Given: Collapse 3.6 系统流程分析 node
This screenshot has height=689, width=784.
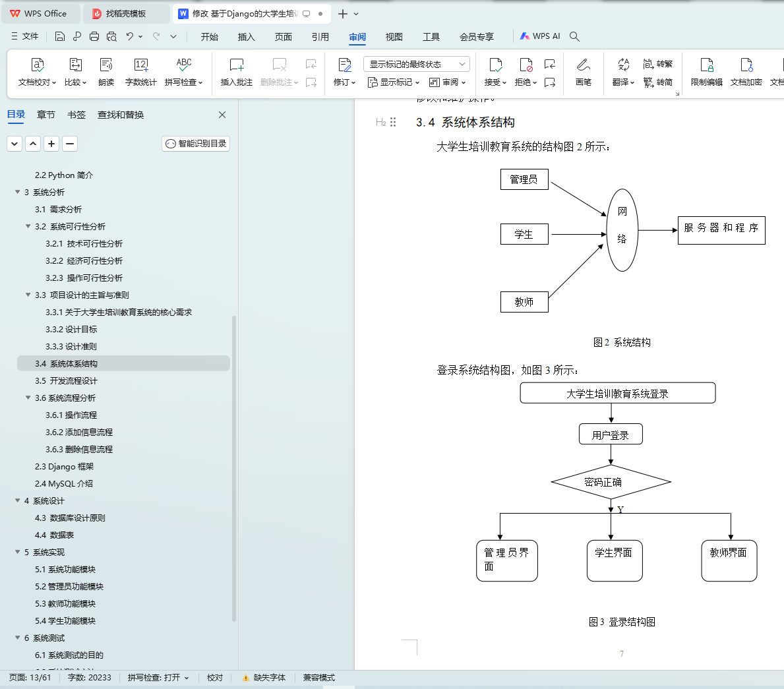Looking at the screenshot, I should (x=28, y=398).
